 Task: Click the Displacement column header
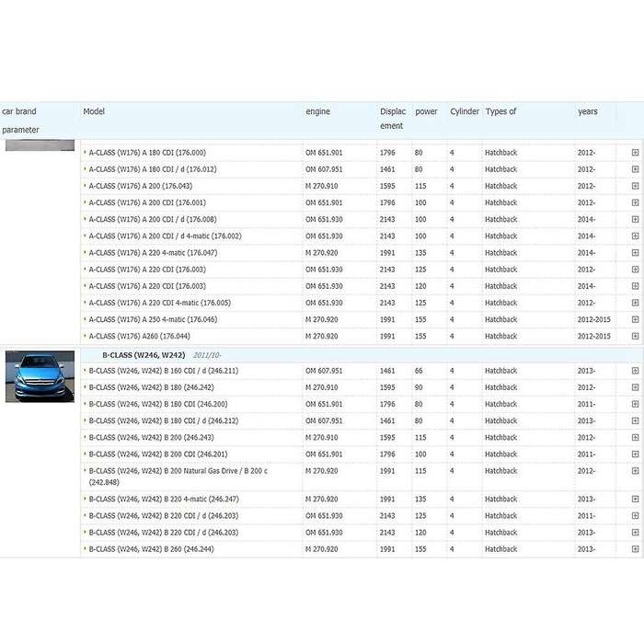pos(393,119)
